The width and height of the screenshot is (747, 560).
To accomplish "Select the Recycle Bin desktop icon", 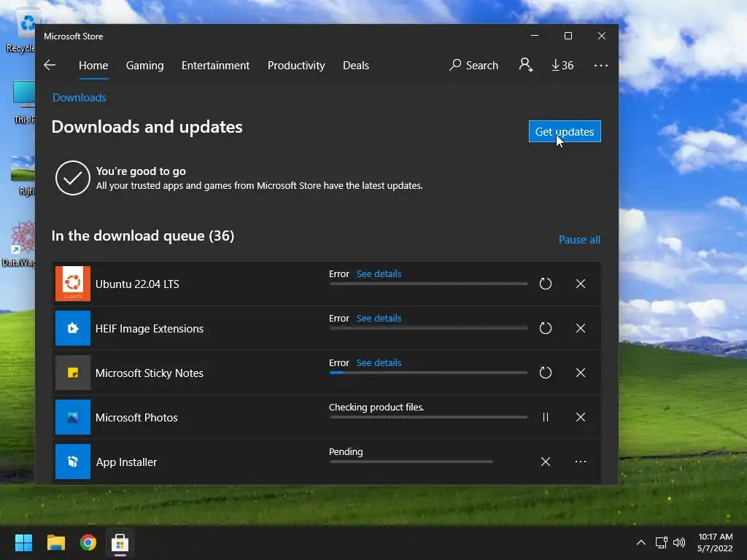I will (21, 32).
